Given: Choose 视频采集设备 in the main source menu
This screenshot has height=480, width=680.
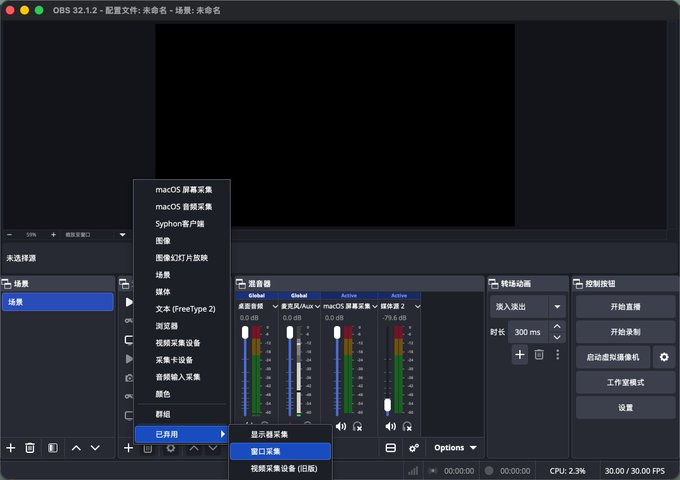Looking at the screenshot, I should coord(182,343).
